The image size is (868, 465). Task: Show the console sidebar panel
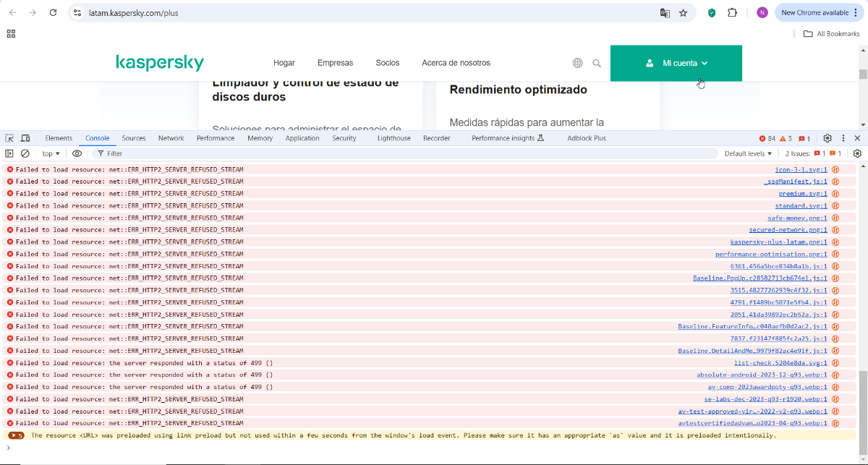(9, 153)
